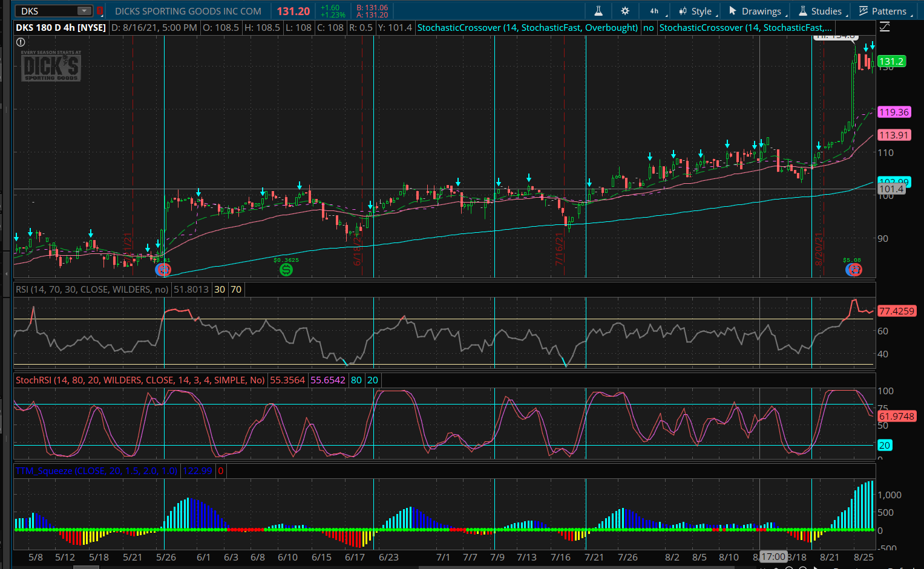This screenshot has height=569, width=924.
Task: Click the TTM_Squeeze value 122.99
Action: click(197, 471)
